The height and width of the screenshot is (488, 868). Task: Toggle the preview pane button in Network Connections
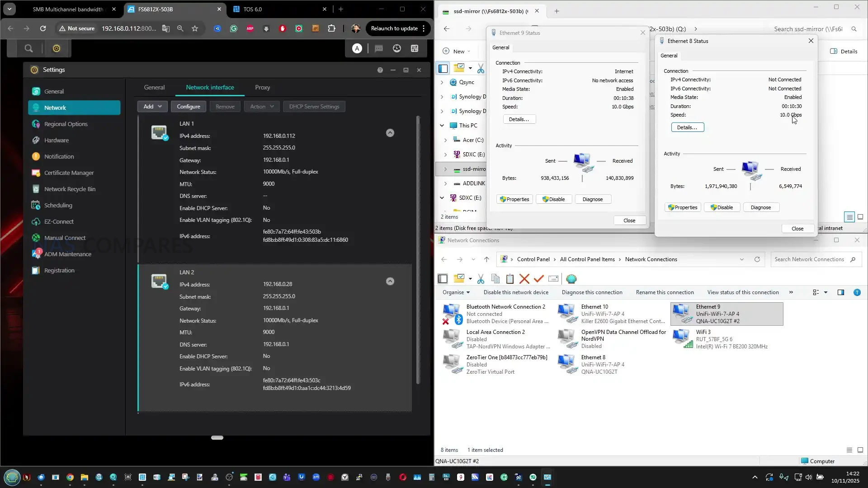click(x=840, y=292)
